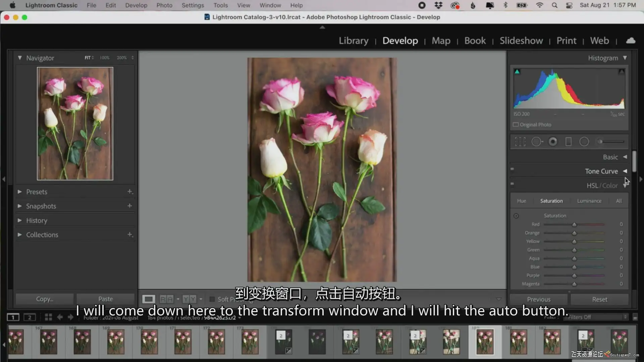
Task: Click the cloud sync status icon
Action: point(631,41)
